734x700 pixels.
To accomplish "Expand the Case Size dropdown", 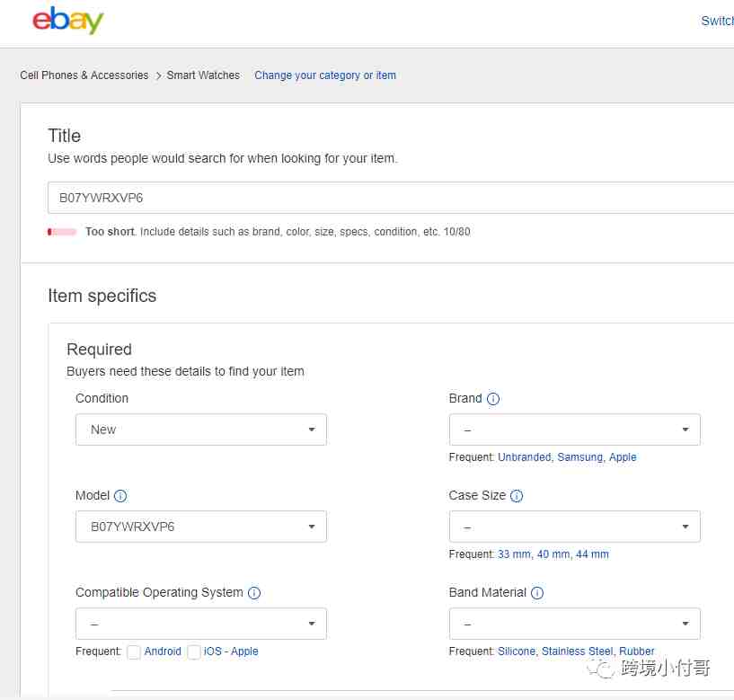I will (574, 527).
